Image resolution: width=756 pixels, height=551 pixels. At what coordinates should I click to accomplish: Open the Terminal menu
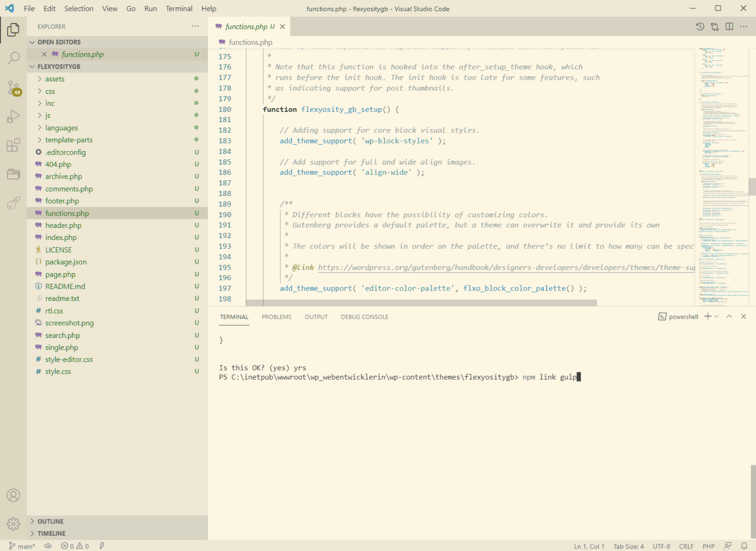179,8
